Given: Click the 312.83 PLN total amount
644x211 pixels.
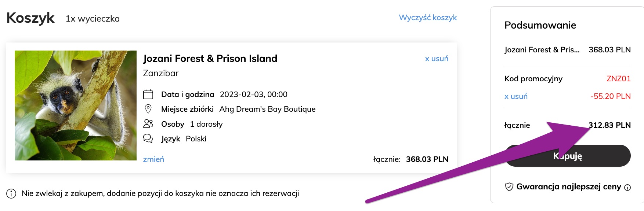Looking at the screenshot, I should click(x=609, y=125).
